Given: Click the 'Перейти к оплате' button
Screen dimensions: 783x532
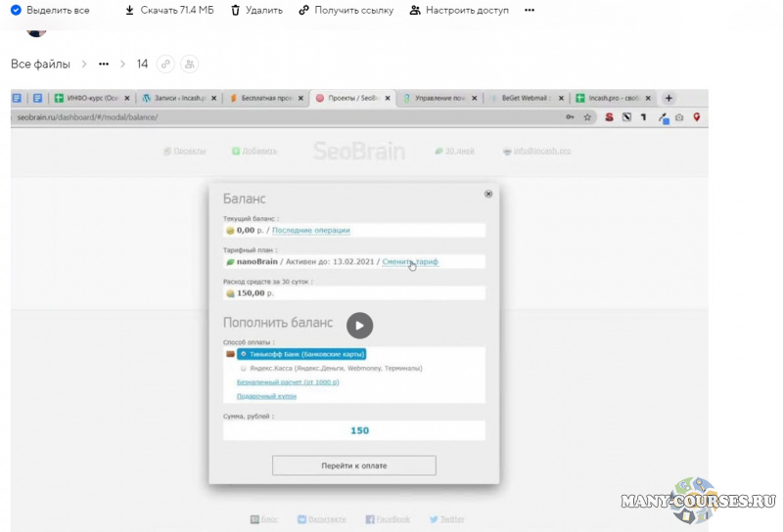Looking at the screenshot, I should pos(353,465).
